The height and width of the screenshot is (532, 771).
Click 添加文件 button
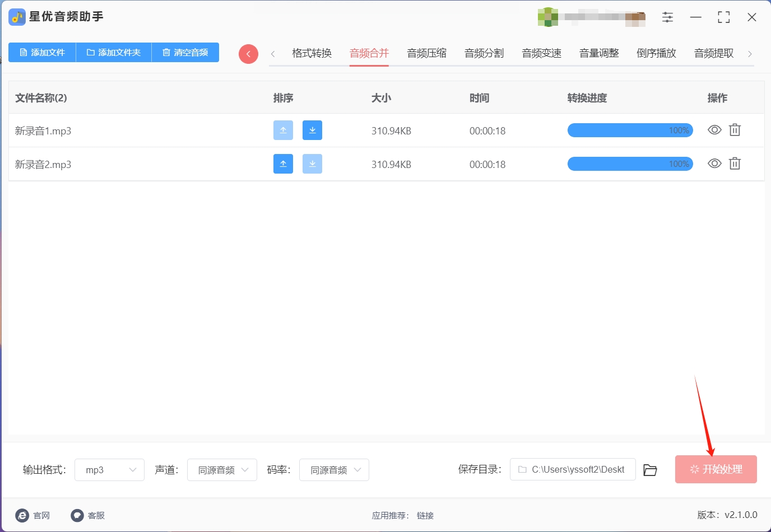pyautogui.click(x=42, y=53)
